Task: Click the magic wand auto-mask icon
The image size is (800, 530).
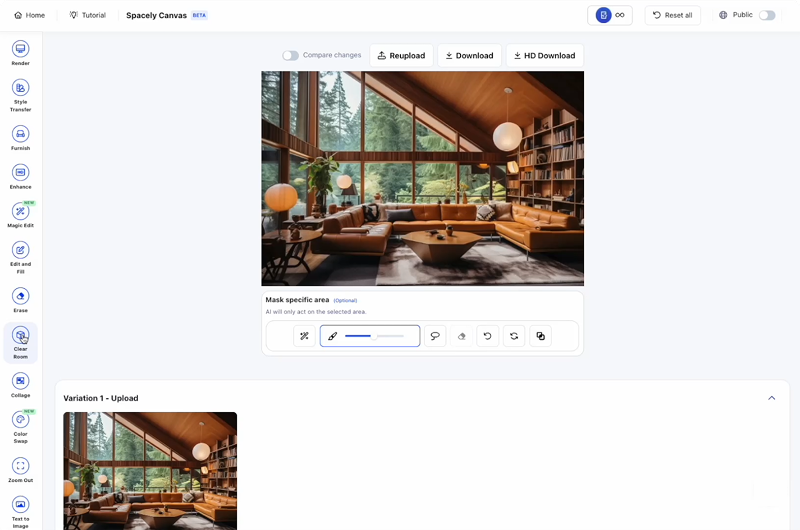Action: tap(304, 336)
